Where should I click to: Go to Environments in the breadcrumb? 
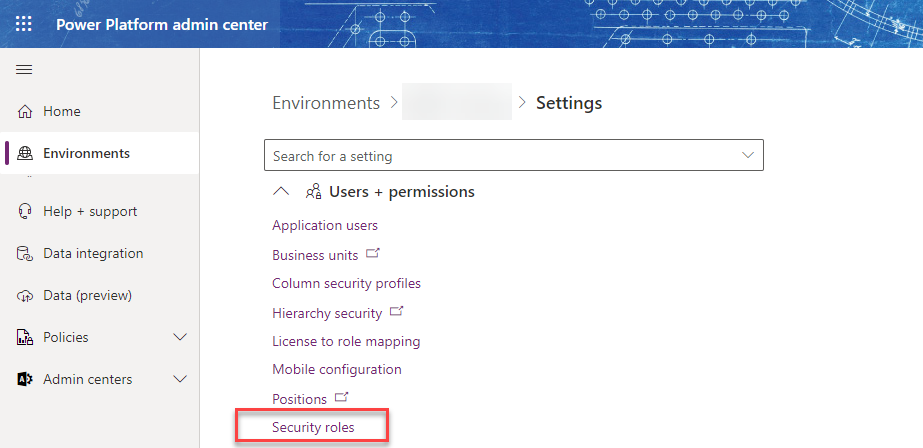coord(326,103)
